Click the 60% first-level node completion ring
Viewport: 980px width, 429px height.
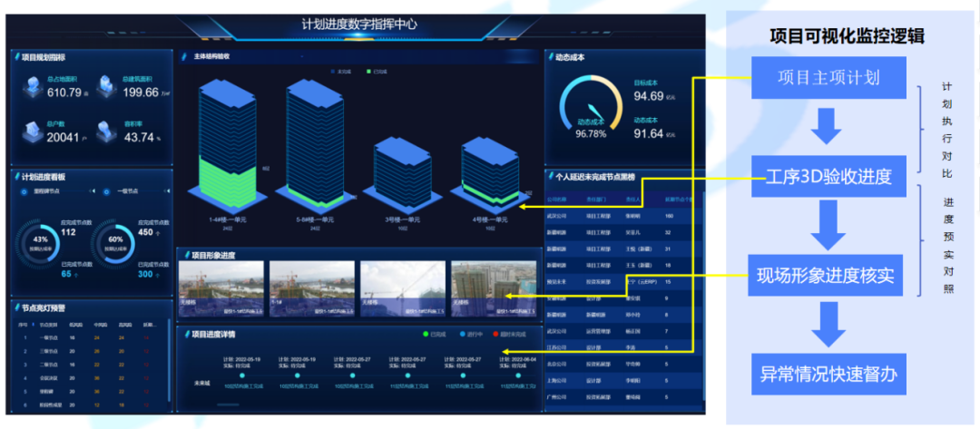[113, 244]
